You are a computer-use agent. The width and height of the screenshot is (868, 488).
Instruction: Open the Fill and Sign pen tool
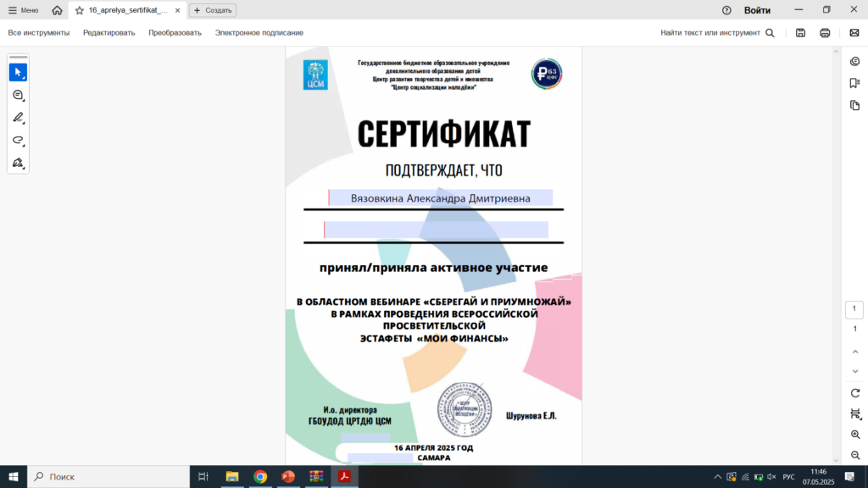19,164
